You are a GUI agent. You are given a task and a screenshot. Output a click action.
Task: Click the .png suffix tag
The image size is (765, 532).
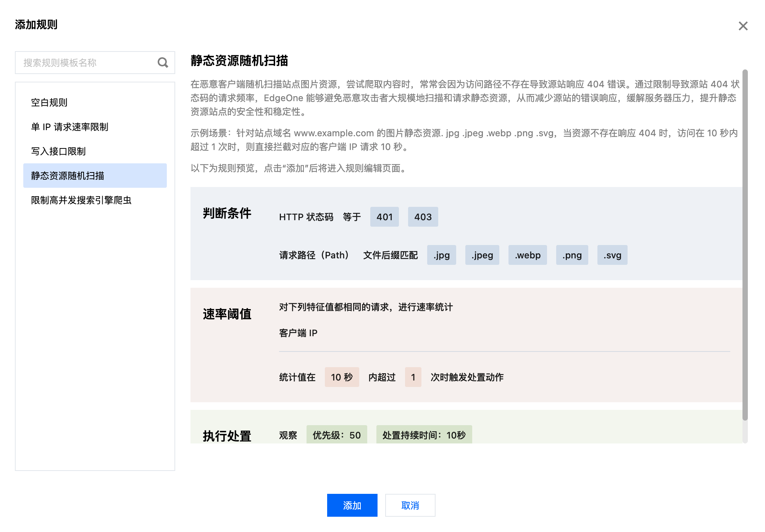tap(571, 255)
